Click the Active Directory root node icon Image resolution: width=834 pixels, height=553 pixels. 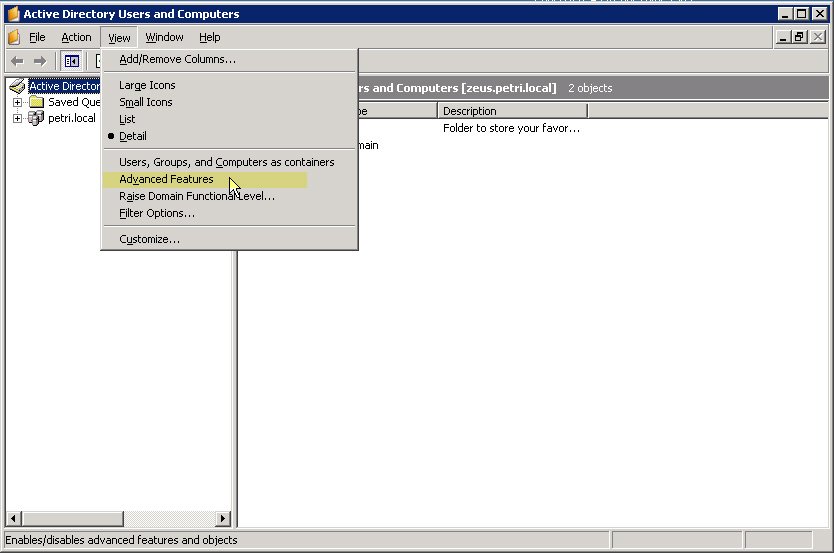pos(18,86)
